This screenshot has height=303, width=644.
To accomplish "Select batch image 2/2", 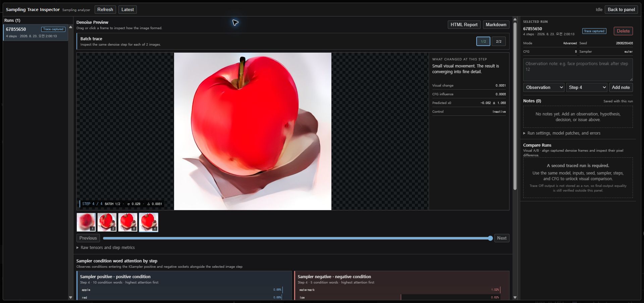I will click(x=499, y=41).
